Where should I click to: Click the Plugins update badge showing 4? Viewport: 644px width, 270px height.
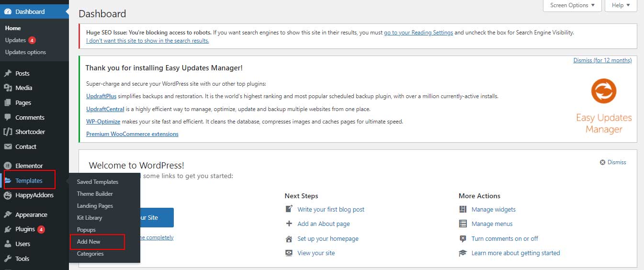(41, 229)
